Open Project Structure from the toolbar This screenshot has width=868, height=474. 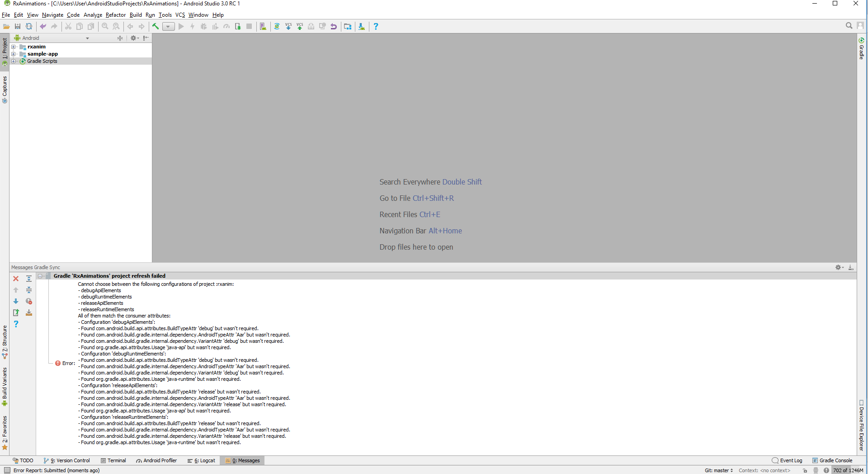coord(348,27)
